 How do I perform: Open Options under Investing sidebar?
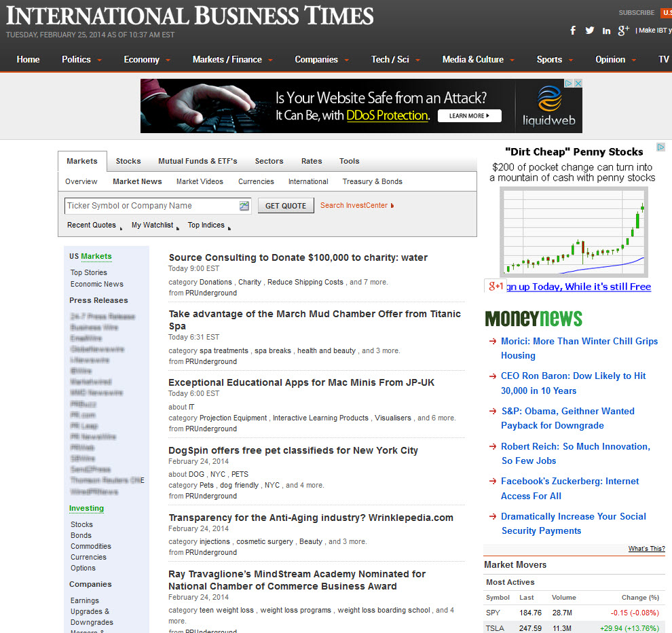tap(83, 568)
